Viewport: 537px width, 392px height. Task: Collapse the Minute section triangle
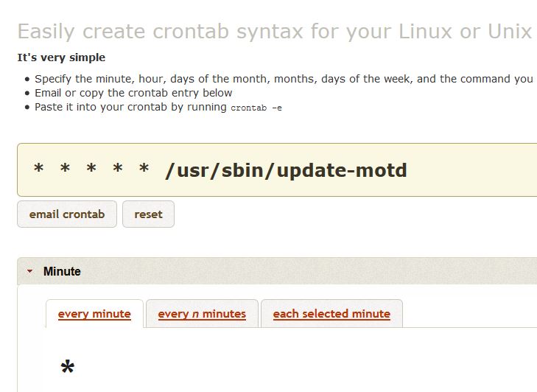pos(29,271)
